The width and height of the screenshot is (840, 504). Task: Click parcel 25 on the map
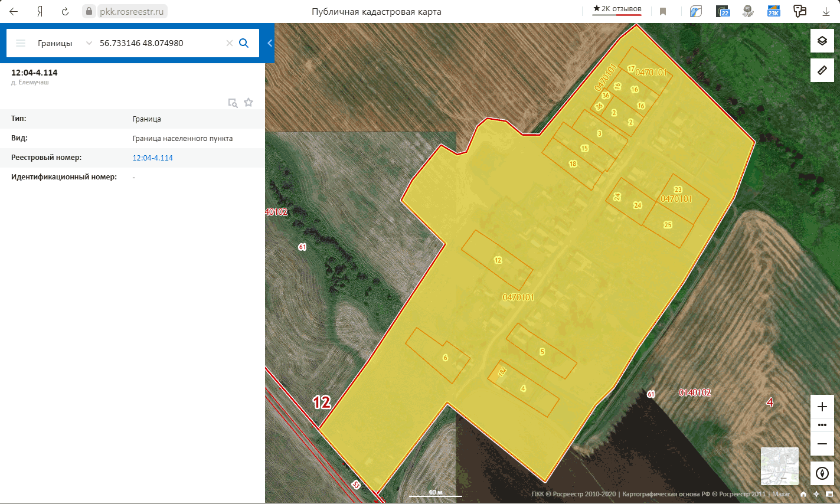pyautogui.click(x=668, y=225)
